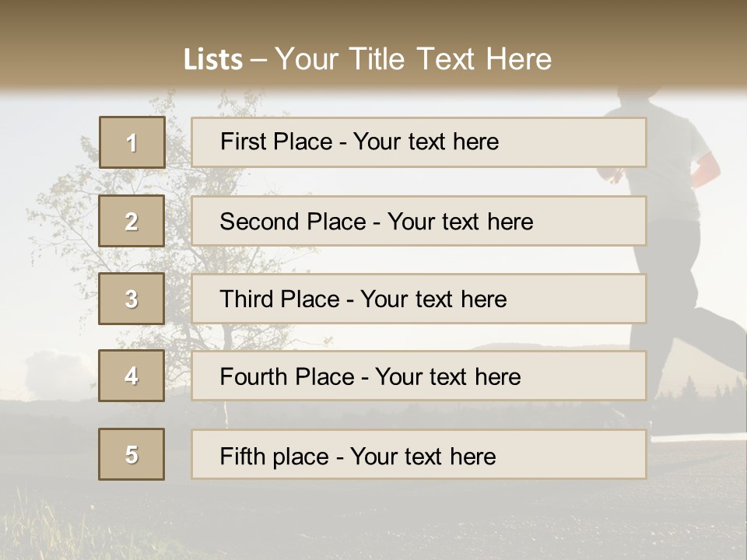Click the number 5 box

[x=132, y=454]
